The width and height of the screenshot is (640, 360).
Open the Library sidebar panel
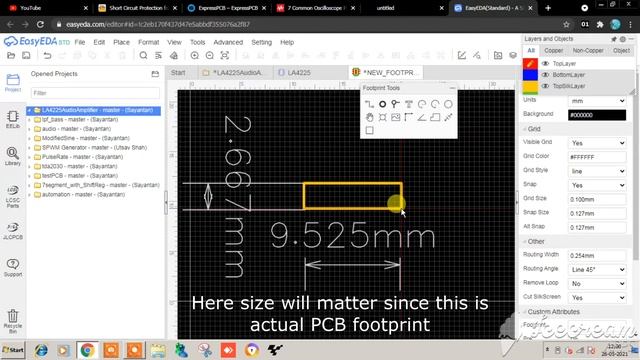[x=13, y=156]
